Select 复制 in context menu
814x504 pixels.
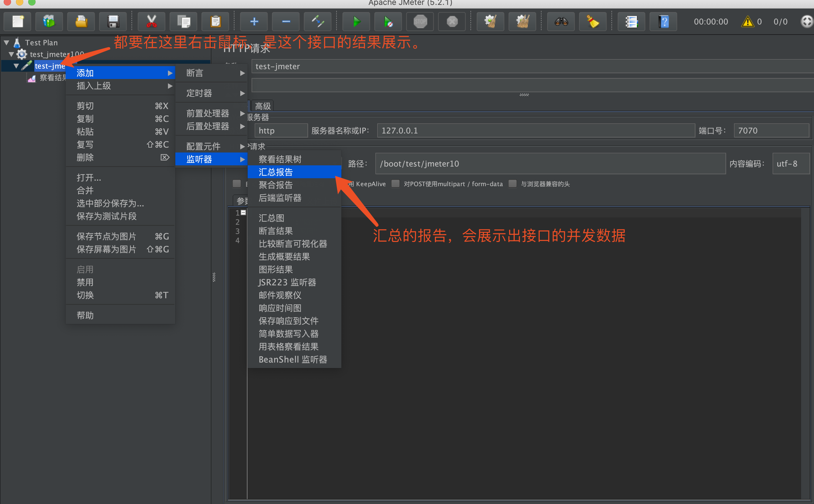coord(120,119)
